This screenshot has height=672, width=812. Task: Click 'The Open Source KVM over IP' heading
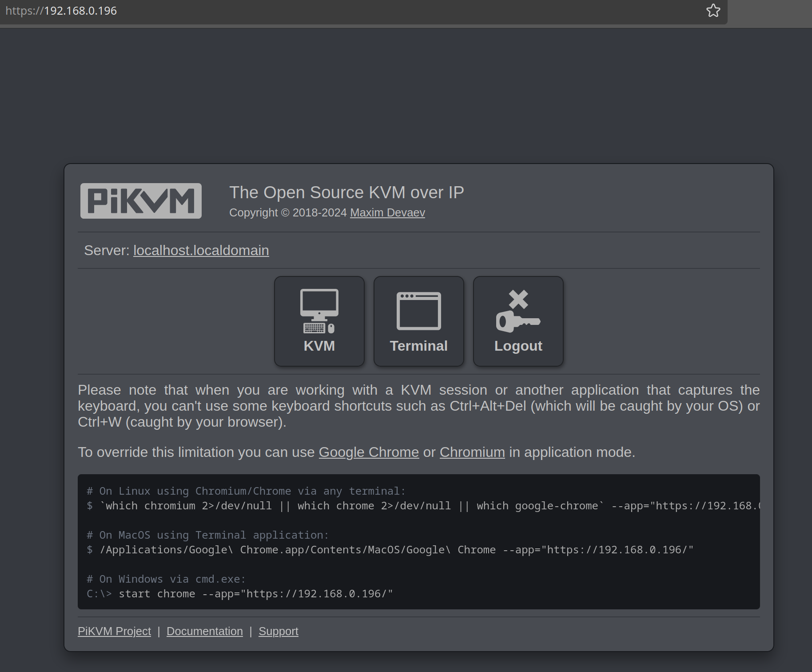tap(346, 193)
